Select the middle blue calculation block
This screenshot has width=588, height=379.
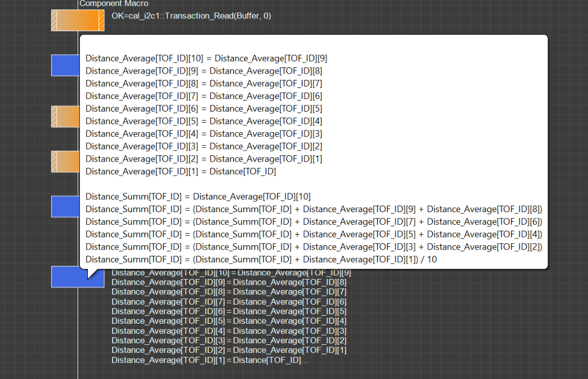tap(65, 206)
